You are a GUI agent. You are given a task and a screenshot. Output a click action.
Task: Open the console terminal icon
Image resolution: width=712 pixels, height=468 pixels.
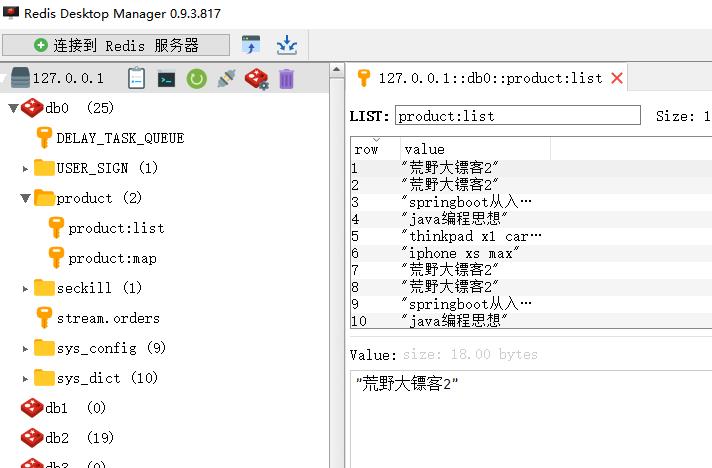point(166,80)
